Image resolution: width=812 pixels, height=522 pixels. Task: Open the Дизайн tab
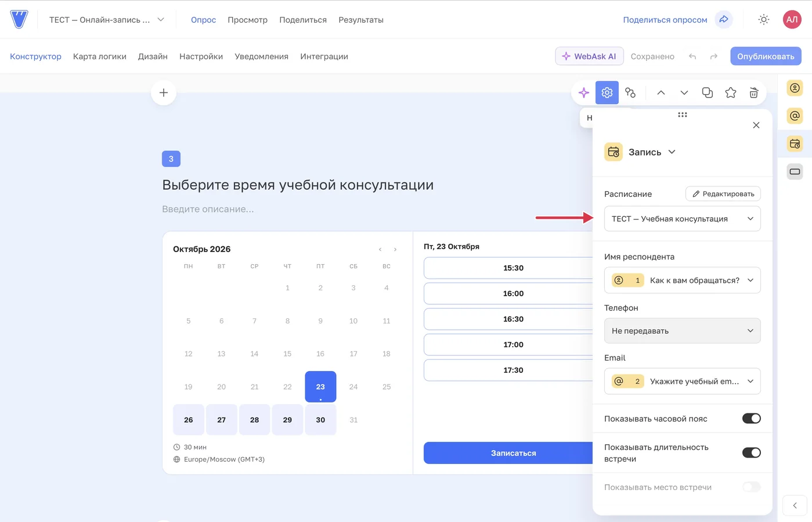point(153,56)
